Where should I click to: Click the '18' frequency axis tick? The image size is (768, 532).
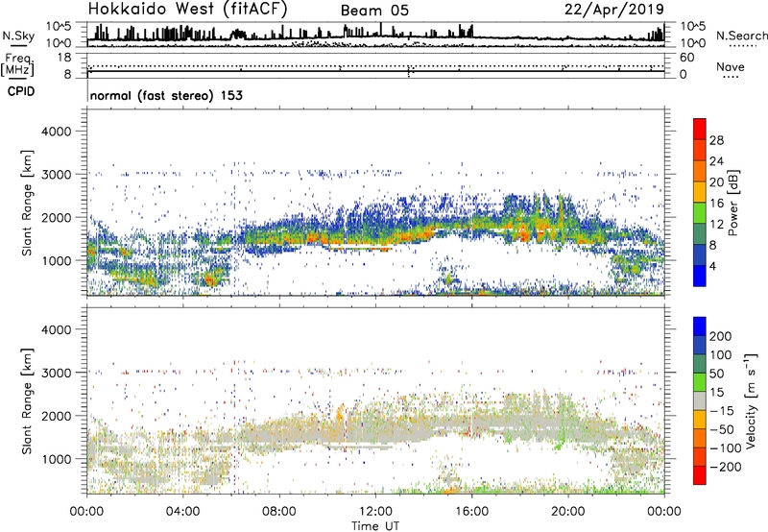(x=64, y=57)
